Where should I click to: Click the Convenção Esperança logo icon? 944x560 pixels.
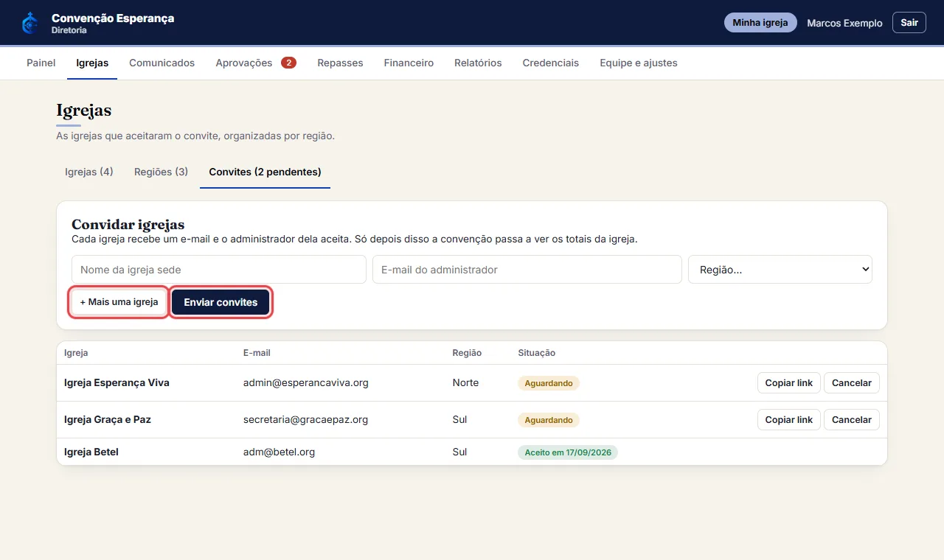(x=30, y=24)
